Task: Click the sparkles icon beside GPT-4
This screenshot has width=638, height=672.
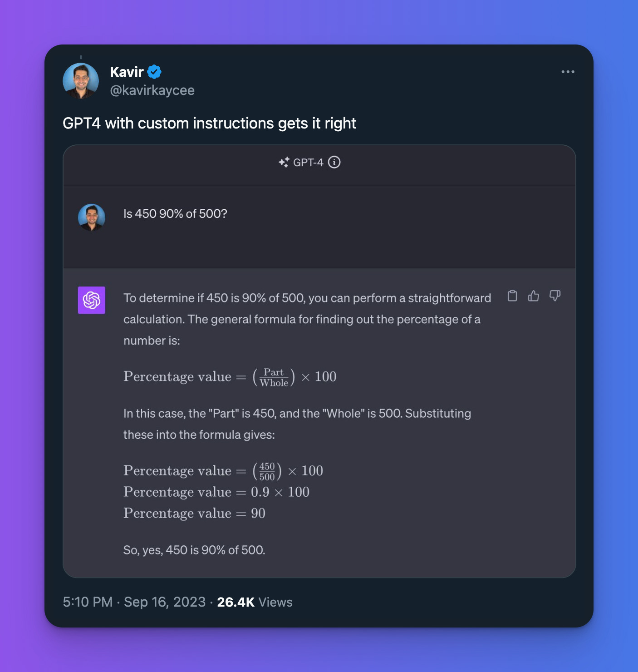Action: (x=285, y=162)
